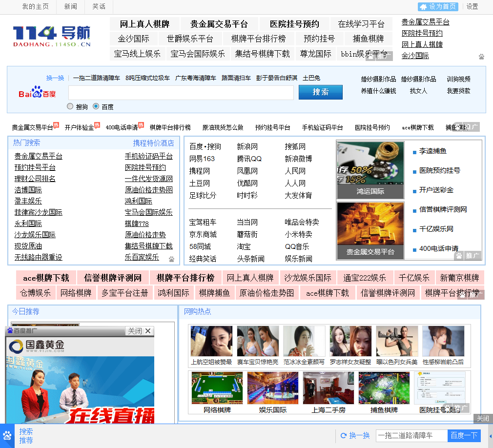
Task: Open 开户体验金 hot link
Action: 79,127
